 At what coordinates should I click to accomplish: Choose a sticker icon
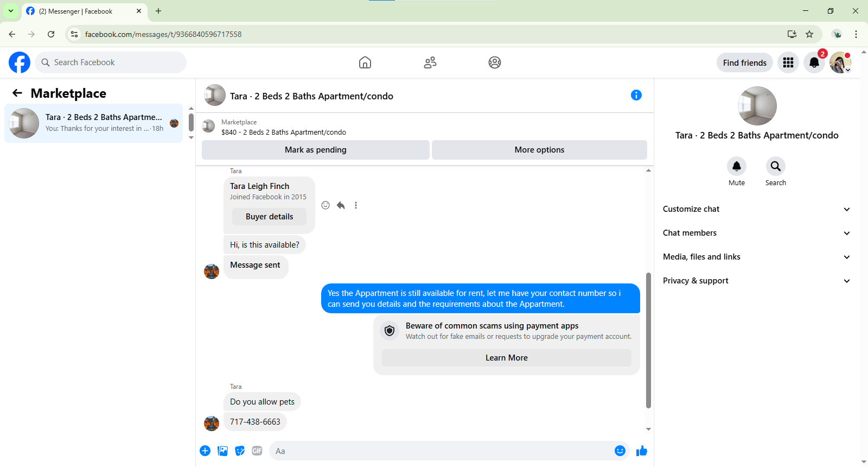pos(240,451)
